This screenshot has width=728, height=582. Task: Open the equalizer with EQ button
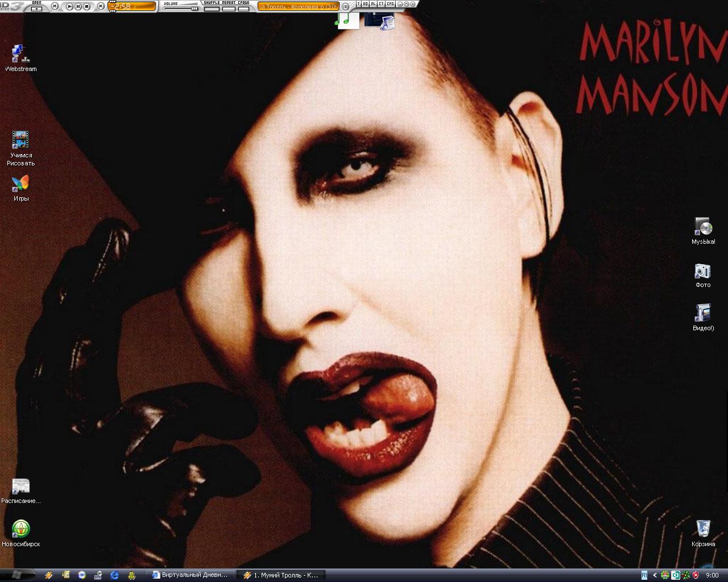tap(365, 4)
